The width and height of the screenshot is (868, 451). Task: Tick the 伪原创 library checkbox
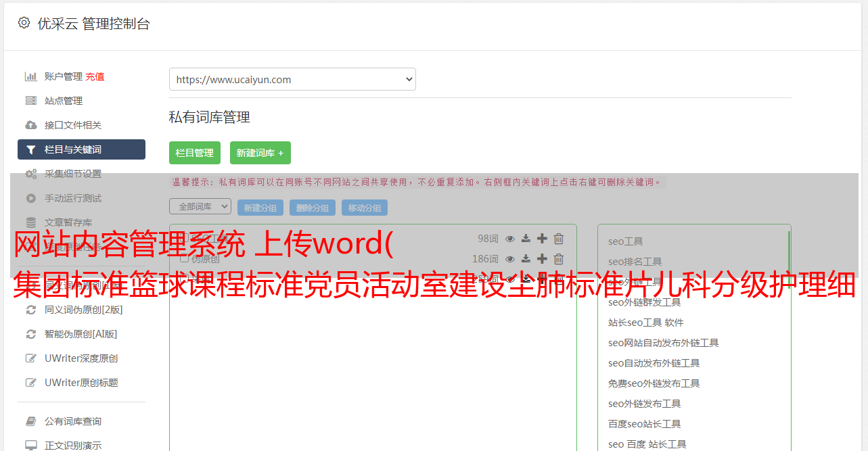click(x=184, y=259)
